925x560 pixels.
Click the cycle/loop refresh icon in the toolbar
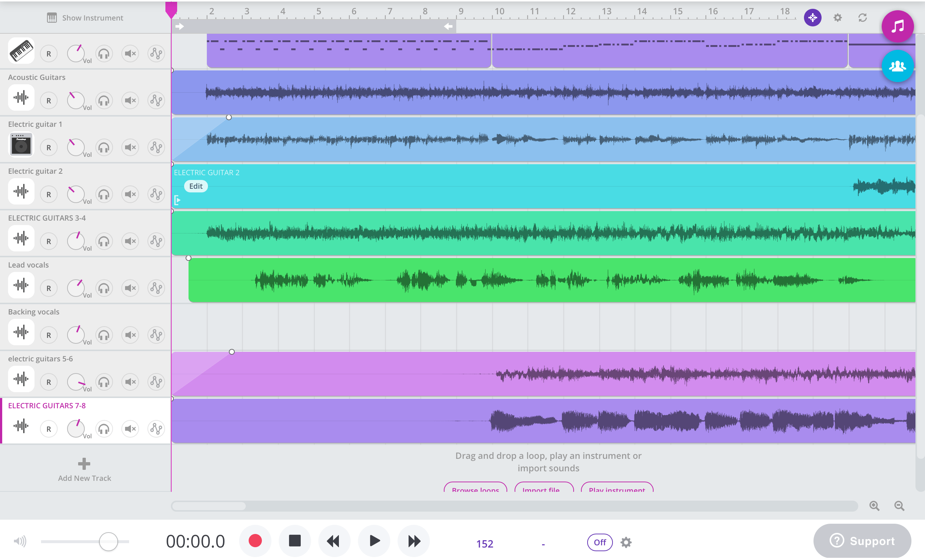coord(862,18)
